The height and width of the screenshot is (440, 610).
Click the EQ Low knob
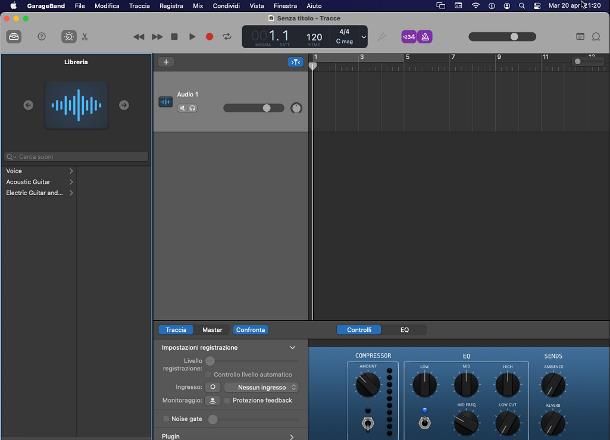coord(424,384)
